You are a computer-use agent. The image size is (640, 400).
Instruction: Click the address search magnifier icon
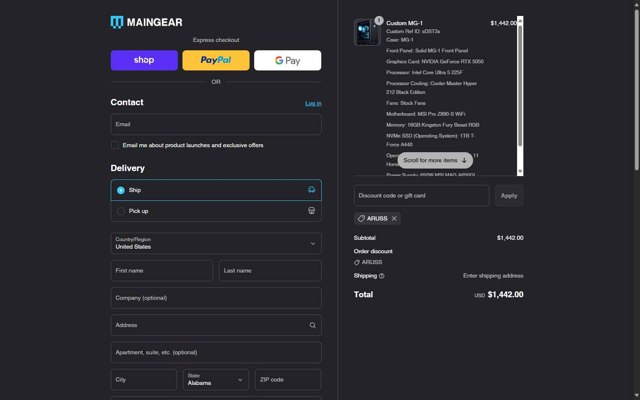tap(312, 325)
